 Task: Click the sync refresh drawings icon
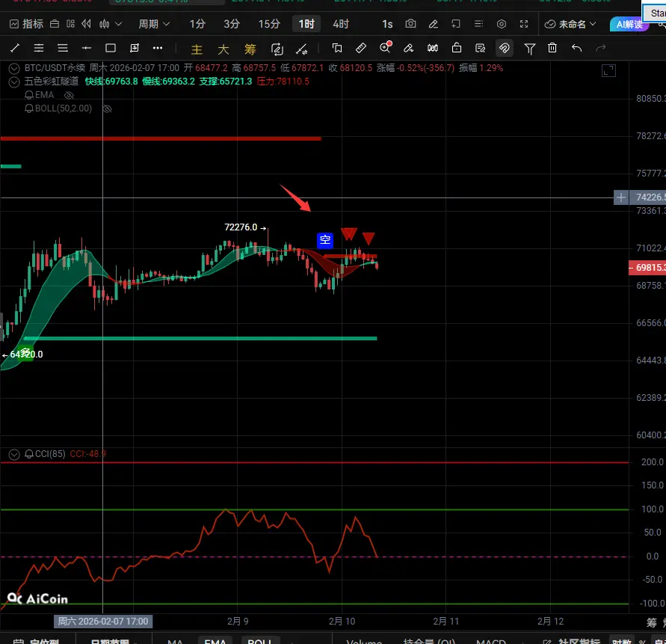click(277, 49)
